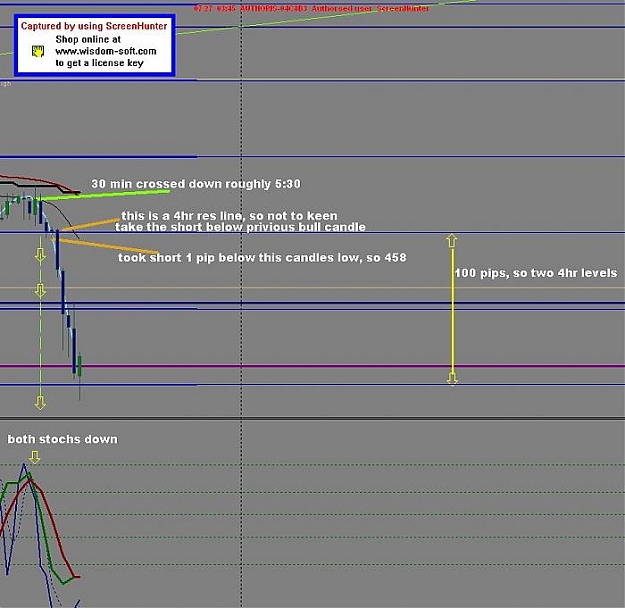625x608 pixels.
Task: Select the 'took short 1 pip below' annotation
Action: point(262,258)
